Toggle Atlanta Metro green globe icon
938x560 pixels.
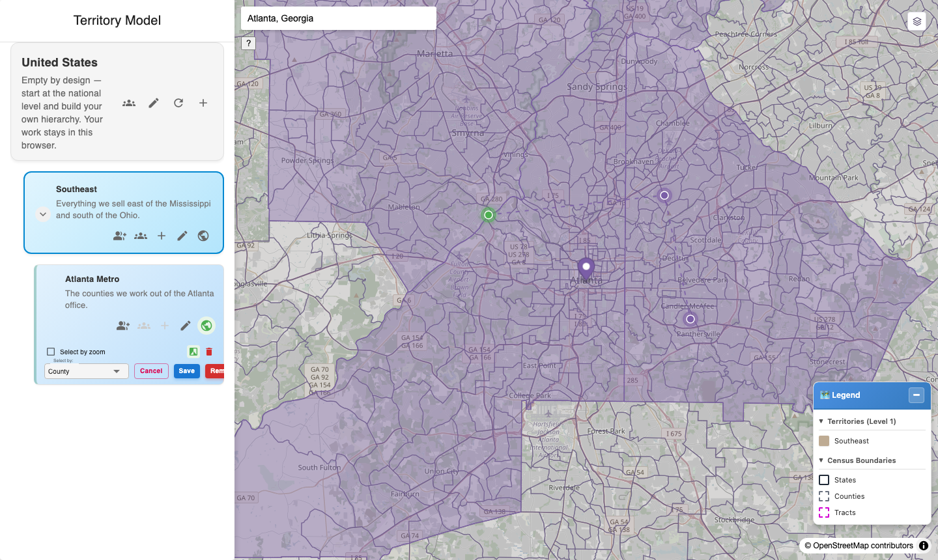pos(206,326)
